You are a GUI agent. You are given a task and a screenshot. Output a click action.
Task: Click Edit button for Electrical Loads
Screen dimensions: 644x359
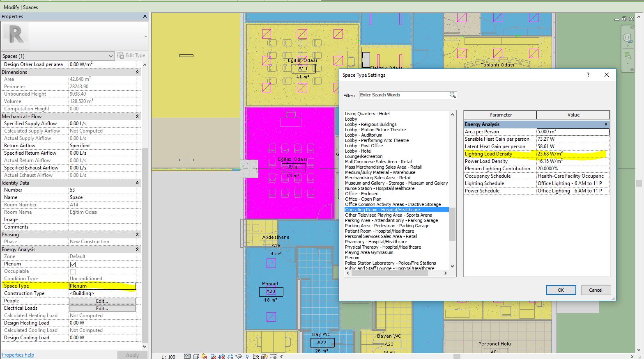click(x=102, y=309)
